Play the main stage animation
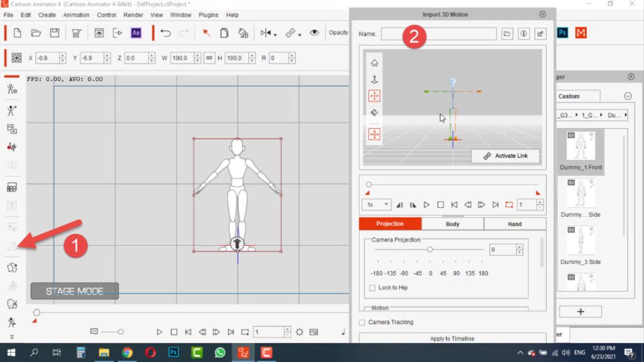The width and height of the screenshot is (644, 362). click(159, 332)
